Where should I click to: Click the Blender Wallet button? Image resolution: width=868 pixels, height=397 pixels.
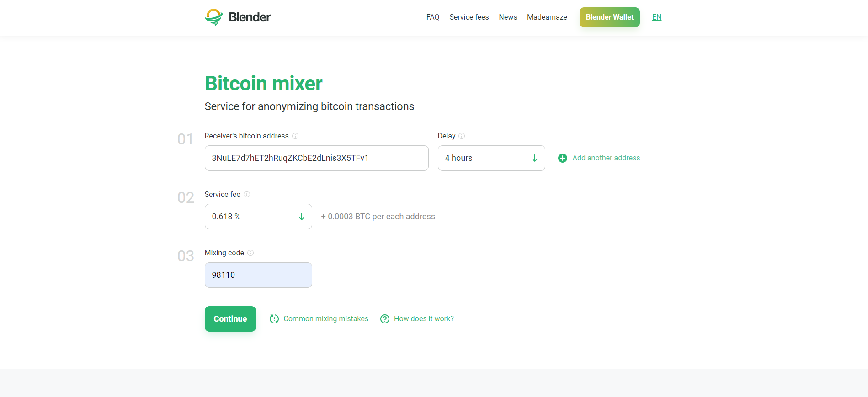[x=610, y=17]
